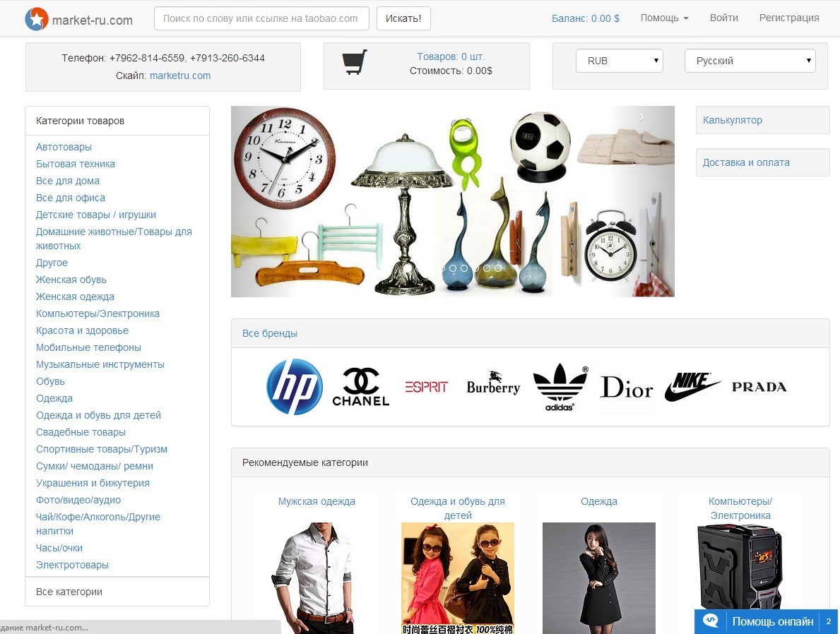Open the Автотовары category
The image size is (840, 634).
[x=64, y=147]
